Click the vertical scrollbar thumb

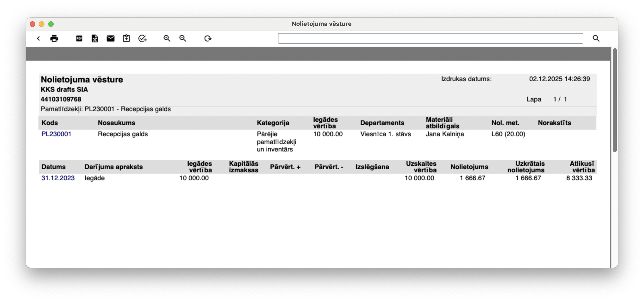[615, 100]
